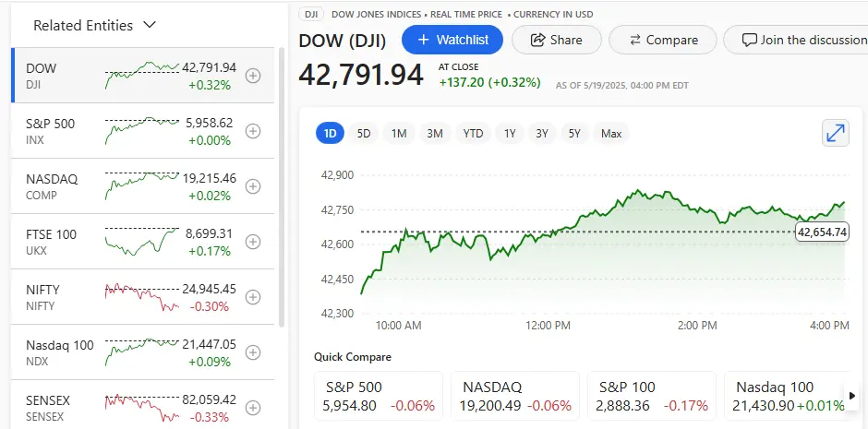Screen dimensions: 868x429
Task: Add DOW to watchlist via plus icon
Action: click(x=253, y=77)
